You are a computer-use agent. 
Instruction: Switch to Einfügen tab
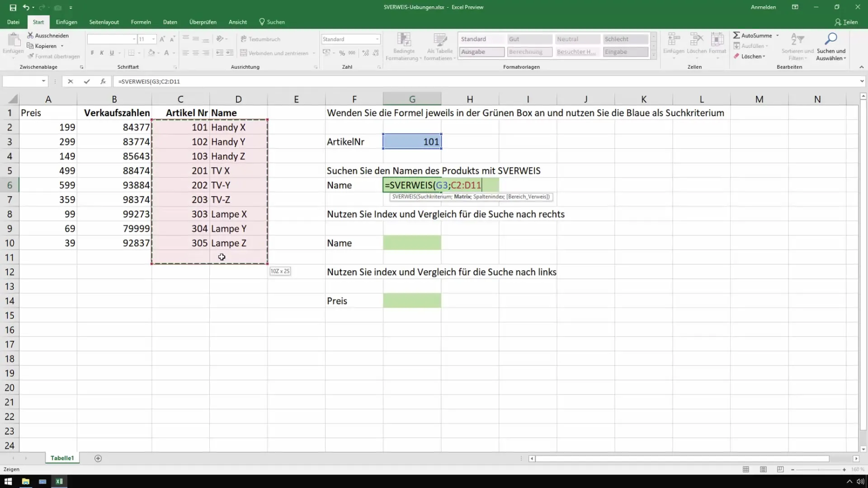tap(66, 22)
